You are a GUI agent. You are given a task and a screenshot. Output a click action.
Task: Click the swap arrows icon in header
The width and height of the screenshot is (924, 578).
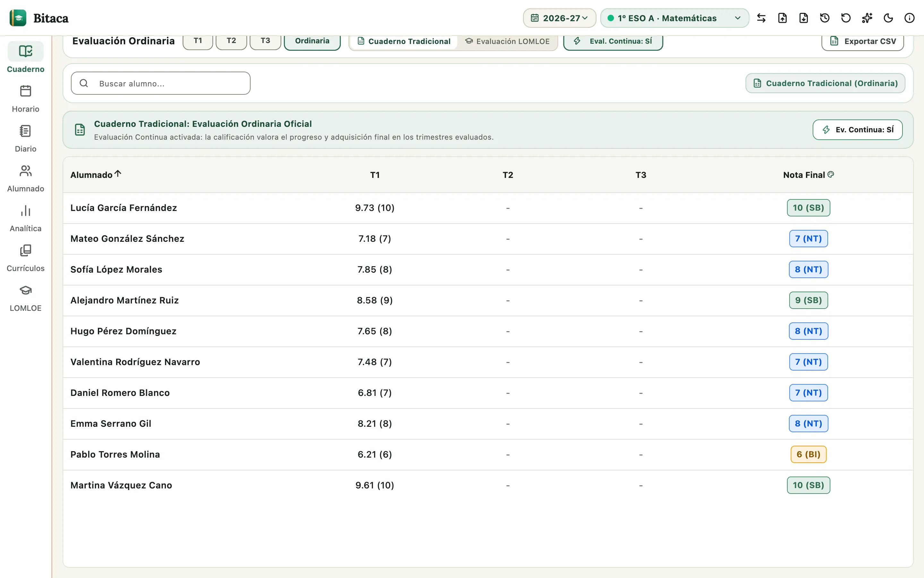point(761,18)
